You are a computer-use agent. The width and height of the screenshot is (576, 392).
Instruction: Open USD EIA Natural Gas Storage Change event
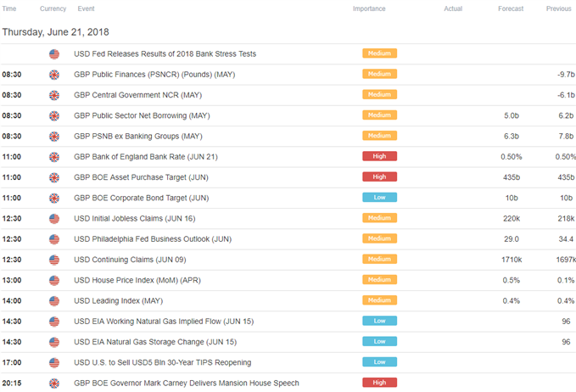[x=155, y=342]
